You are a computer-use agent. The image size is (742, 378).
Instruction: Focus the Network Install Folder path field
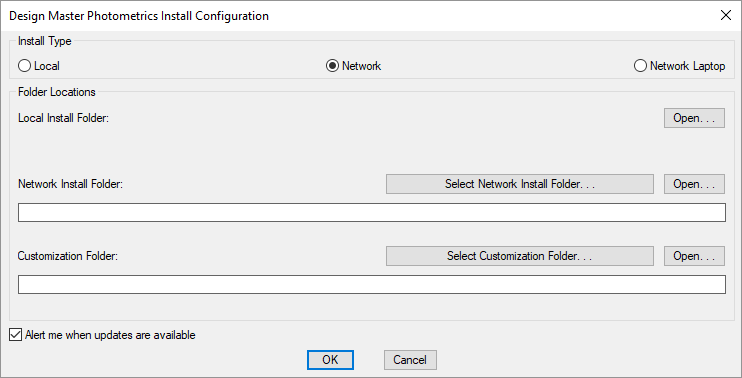[x=371, y=212]
